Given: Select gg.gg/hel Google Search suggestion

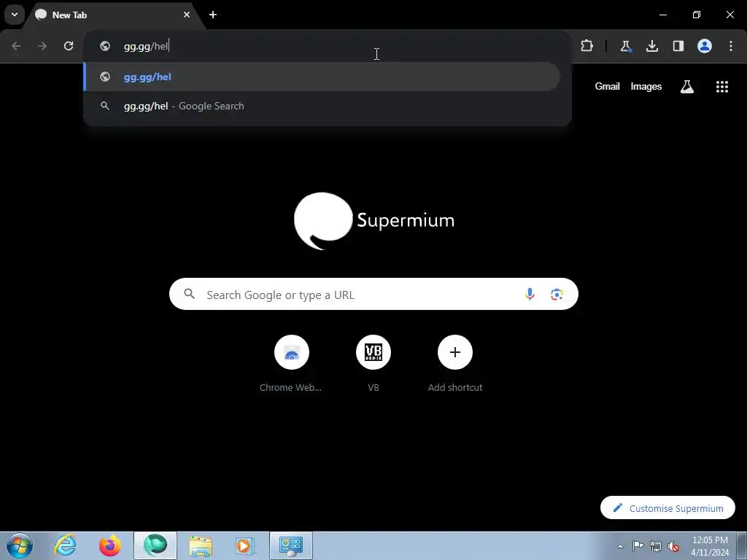Looking at the screenshot, I should (322, 106).
